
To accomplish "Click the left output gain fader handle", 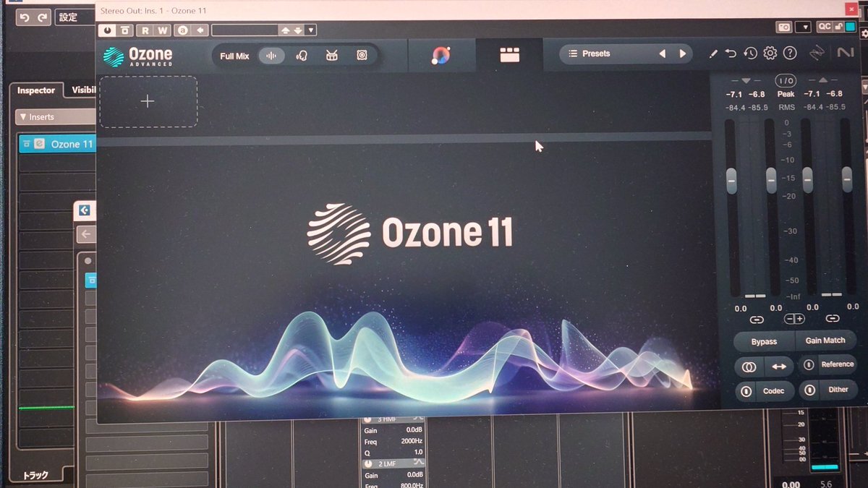I will (807, 179).
